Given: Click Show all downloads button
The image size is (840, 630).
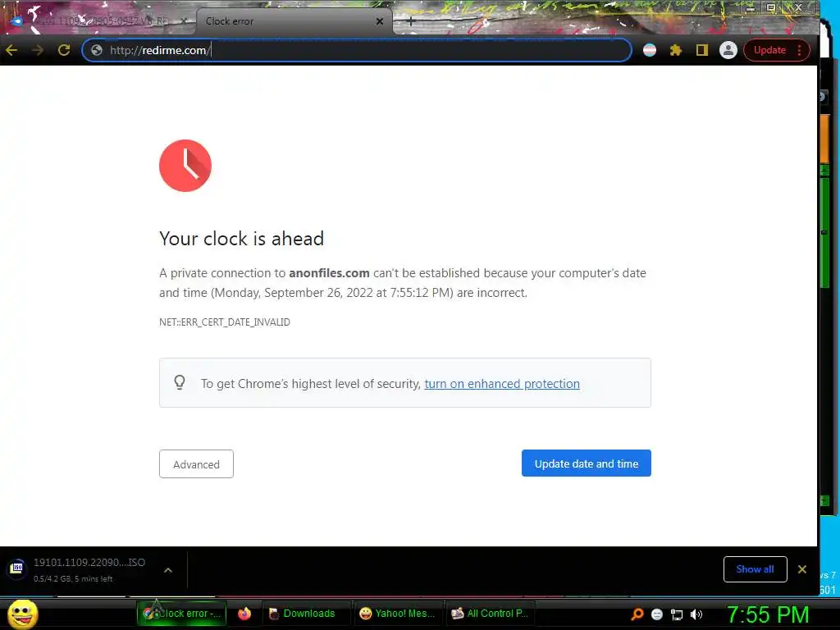Looking at the screenshot, I should [x=755, y=569].
